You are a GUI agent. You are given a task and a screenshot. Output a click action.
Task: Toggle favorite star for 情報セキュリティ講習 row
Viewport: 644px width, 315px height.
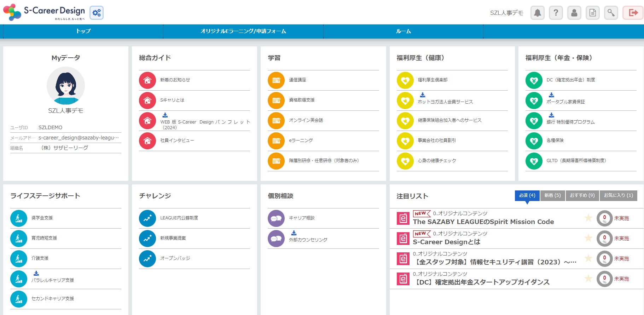[x=588, y=258]
